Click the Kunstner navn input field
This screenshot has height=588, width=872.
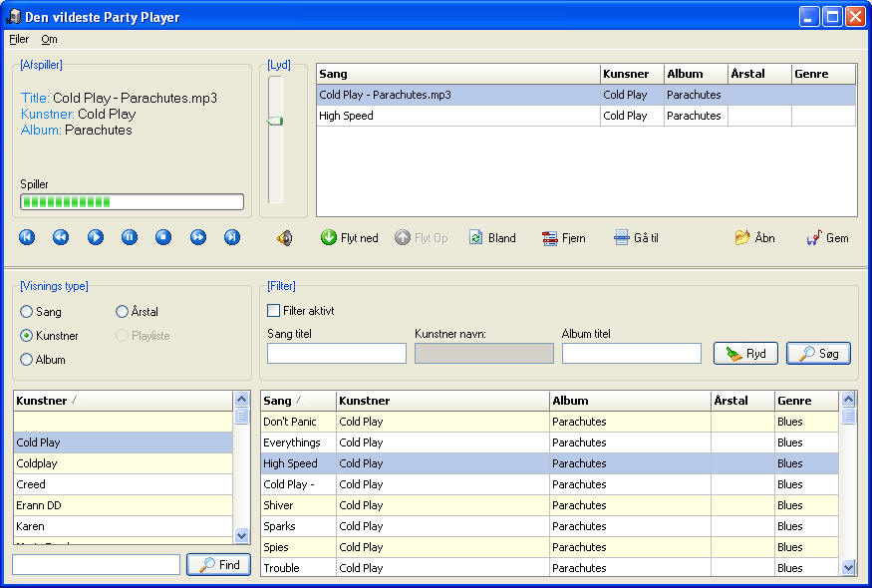(x=483, y=353)
